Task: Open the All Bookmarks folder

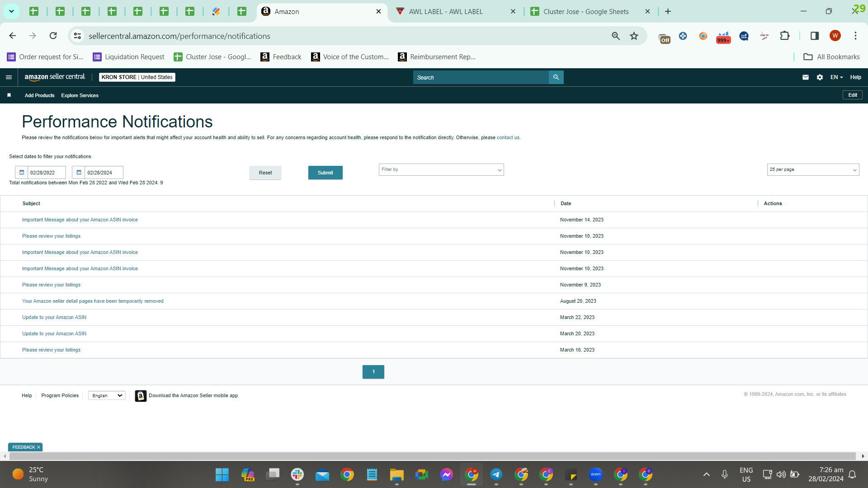Action: 831,57
